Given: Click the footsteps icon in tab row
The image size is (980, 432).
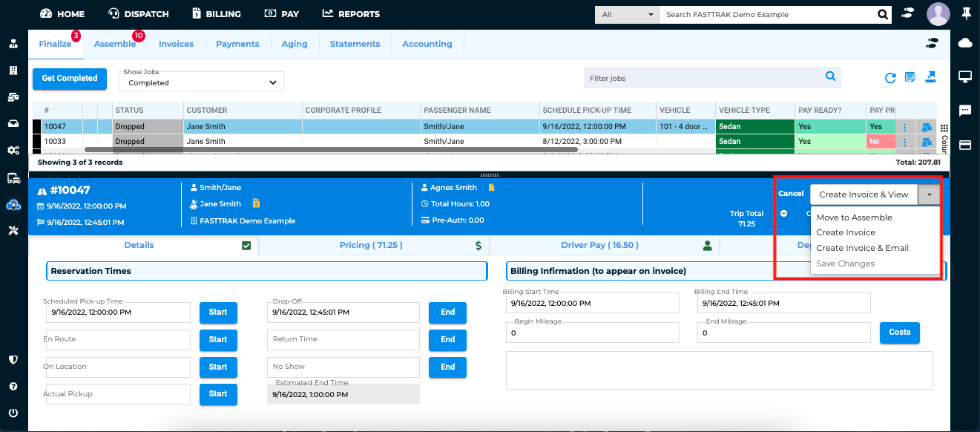Looking at the screenshot, I should [x=933, y=44].
